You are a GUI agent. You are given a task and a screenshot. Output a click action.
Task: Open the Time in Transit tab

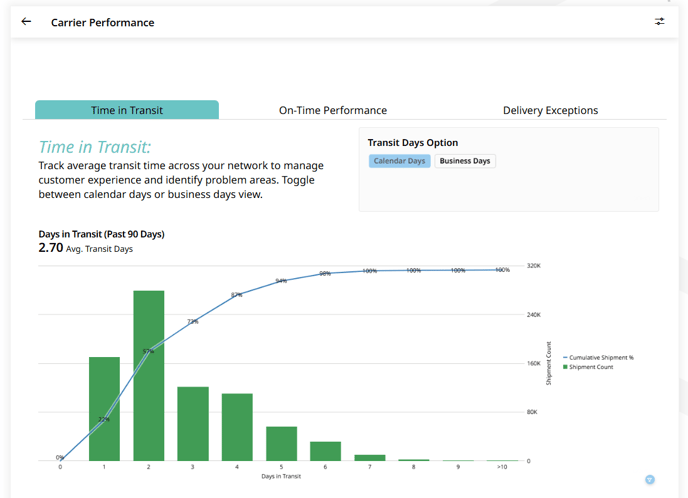tap(127, 110)
